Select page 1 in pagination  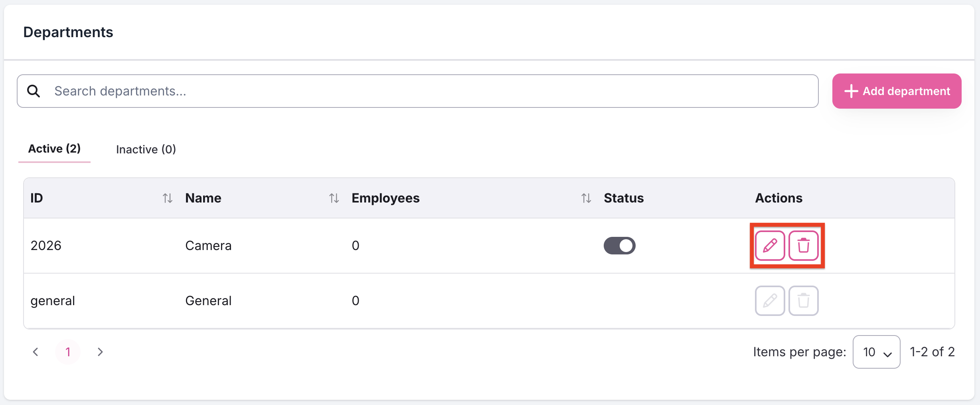coord(68,352)
